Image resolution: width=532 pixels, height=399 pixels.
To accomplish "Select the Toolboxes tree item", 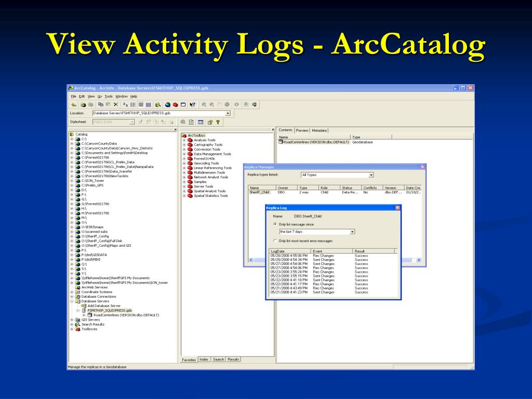I will [89, 329].
